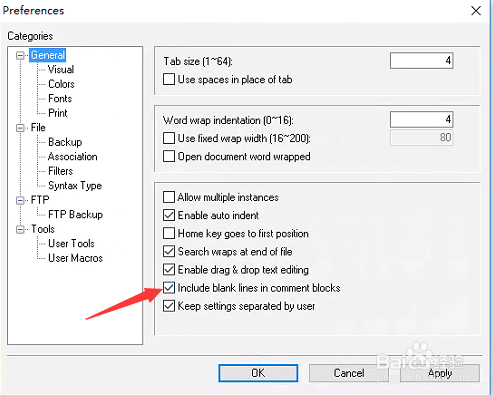Collapse the General tree node
Image resolution: width=493 pixels, height=395 pixels.
(x=21, y=55)
